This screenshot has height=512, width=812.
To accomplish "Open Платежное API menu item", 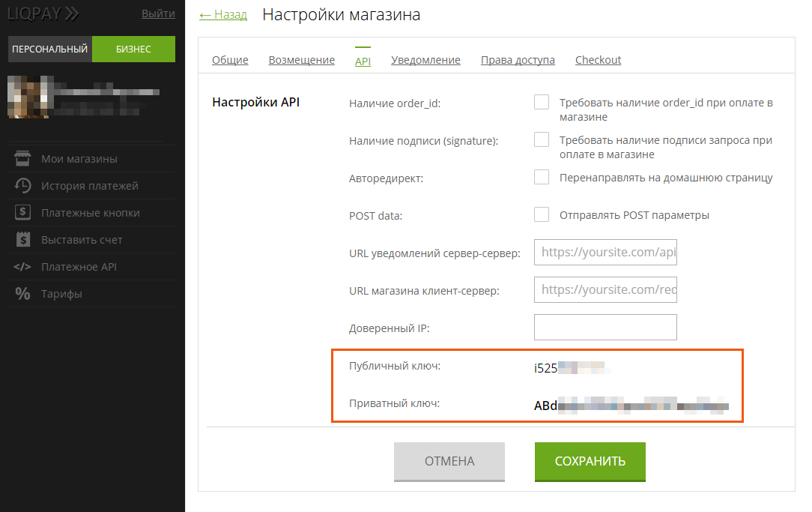I will (91, 267).
